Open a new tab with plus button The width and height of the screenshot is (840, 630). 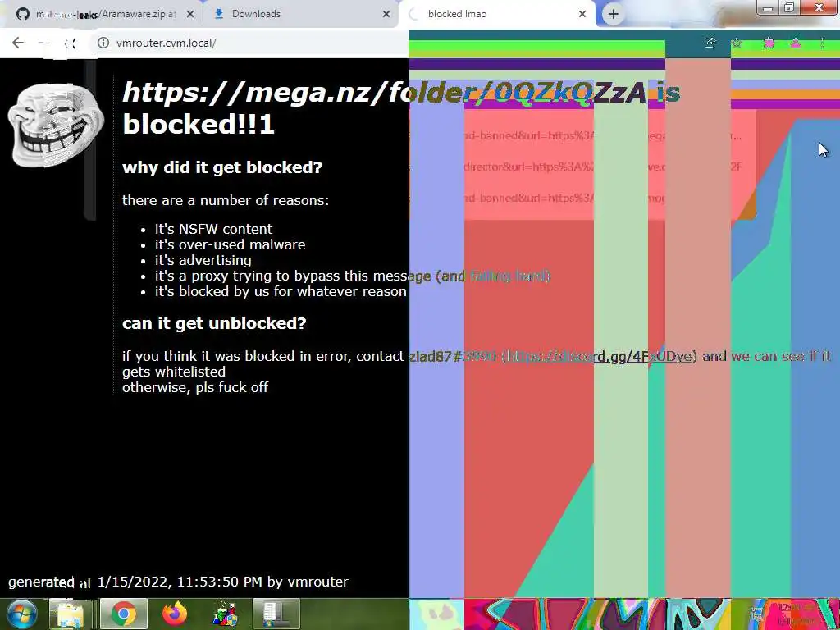click(614, 15)
